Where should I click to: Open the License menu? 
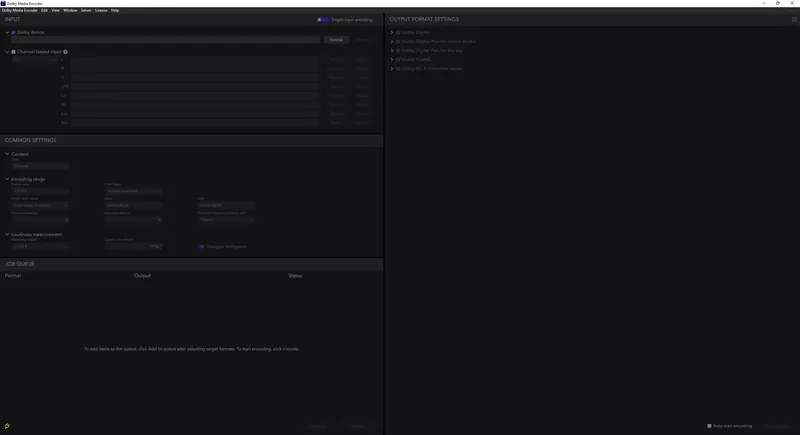pos(101,10)
